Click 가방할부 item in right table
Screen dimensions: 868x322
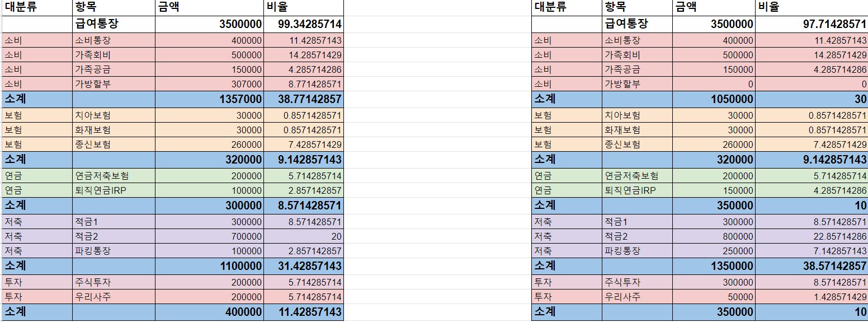(637, 85)
